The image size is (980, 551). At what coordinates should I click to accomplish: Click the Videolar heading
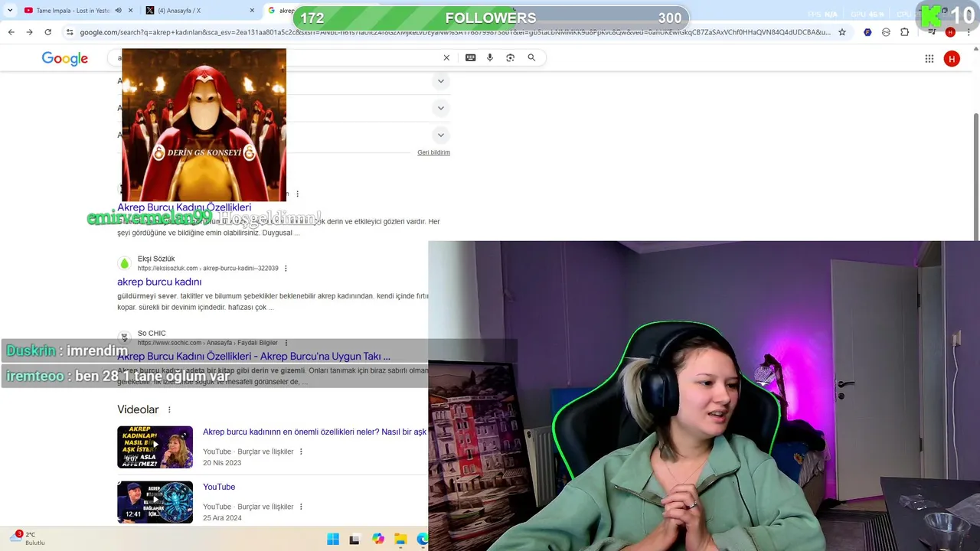(138, 410)
